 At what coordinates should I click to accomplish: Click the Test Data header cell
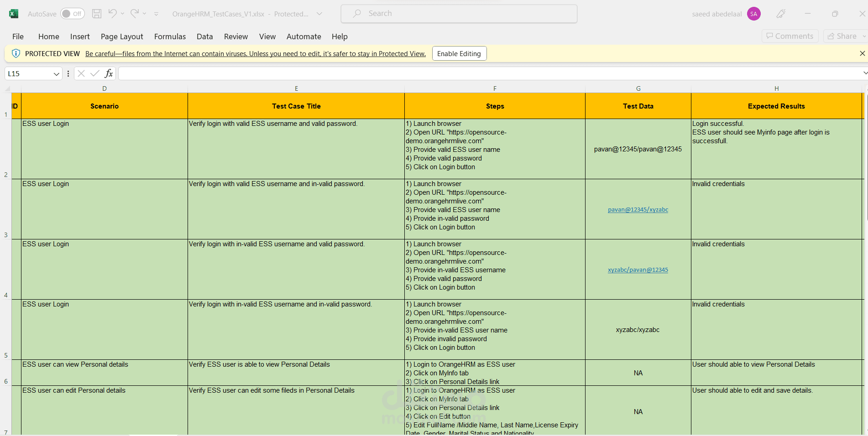pos(638,106)
